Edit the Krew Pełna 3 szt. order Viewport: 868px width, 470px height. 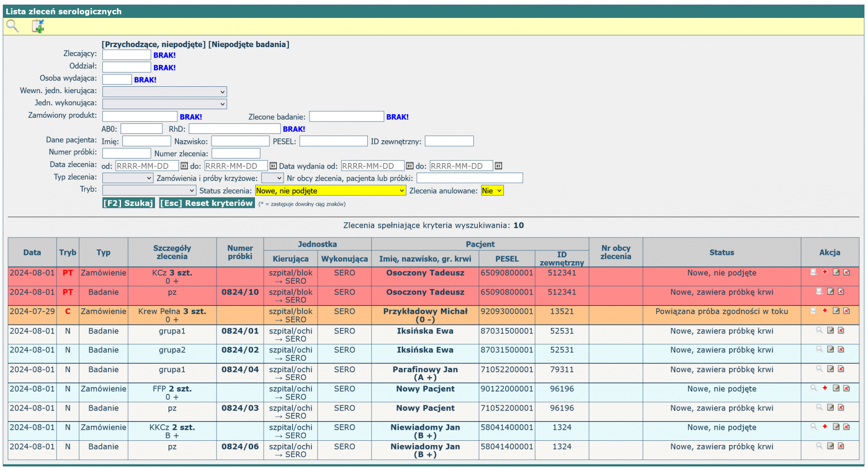(x=836, y=311)
